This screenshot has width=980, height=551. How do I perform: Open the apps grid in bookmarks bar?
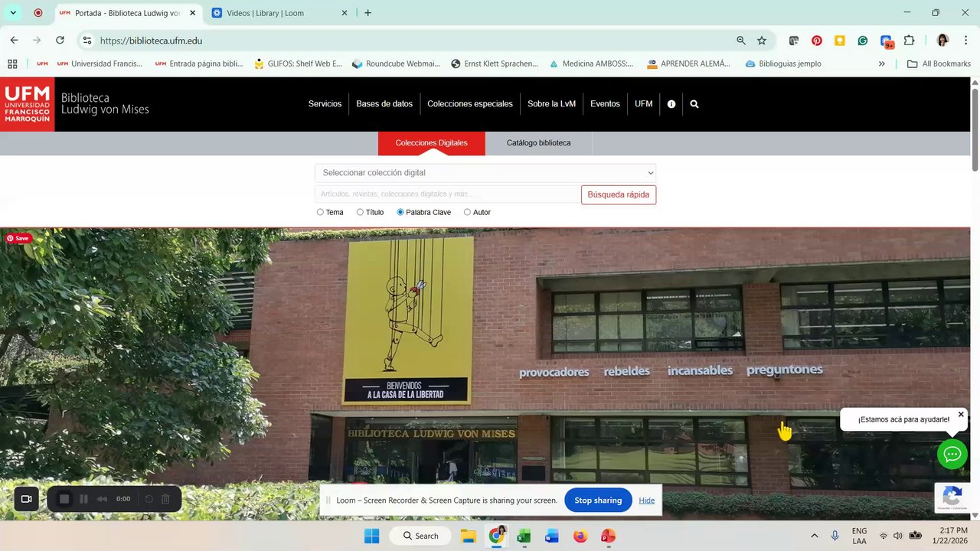click(12, 64)
